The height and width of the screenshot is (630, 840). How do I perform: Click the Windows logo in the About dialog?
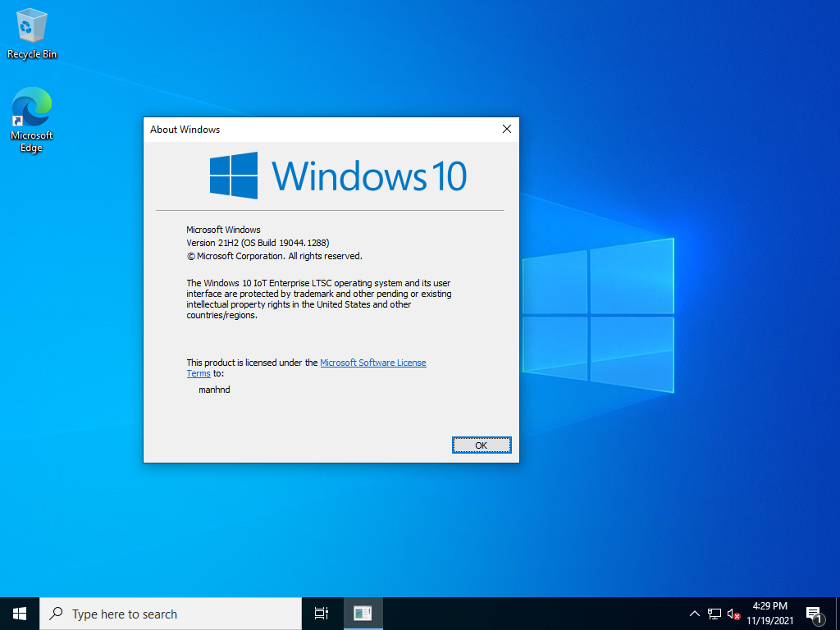point(234,176)
